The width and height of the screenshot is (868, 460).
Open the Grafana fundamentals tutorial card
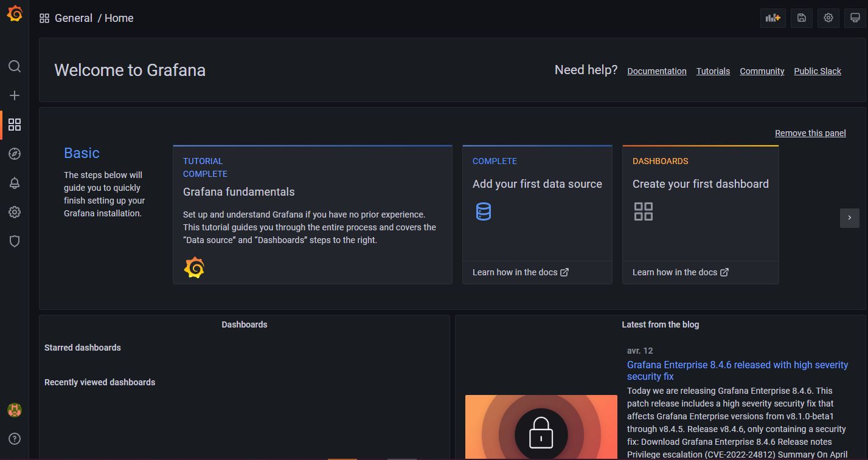click(313, 215)
